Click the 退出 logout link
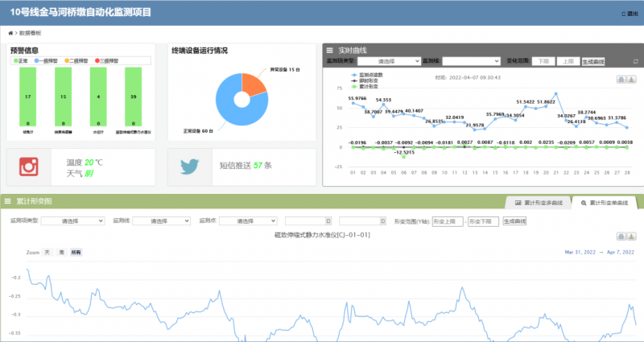Screen dimensions: 644x342 click(x=630, y=14)
